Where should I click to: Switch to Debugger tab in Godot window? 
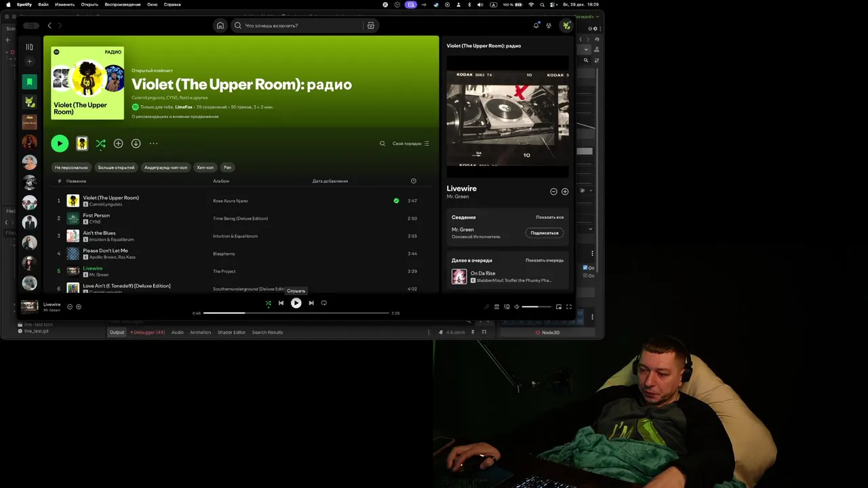(149, 333)
